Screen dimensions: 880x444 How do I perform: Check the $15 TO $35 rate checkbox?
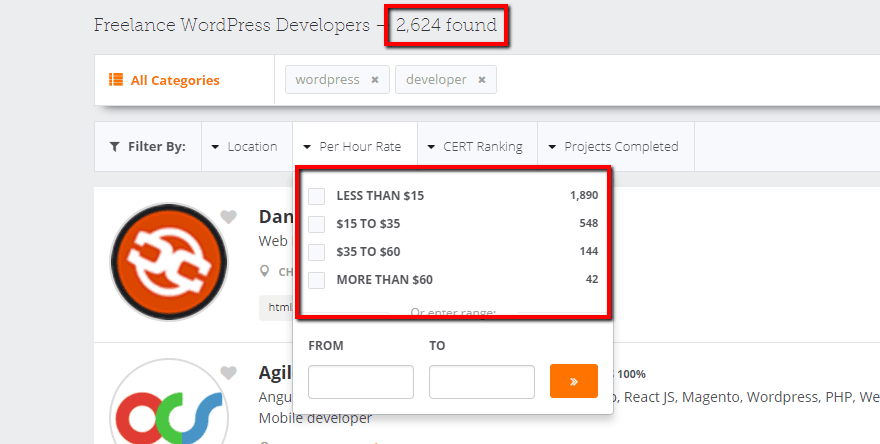point(316,224)
